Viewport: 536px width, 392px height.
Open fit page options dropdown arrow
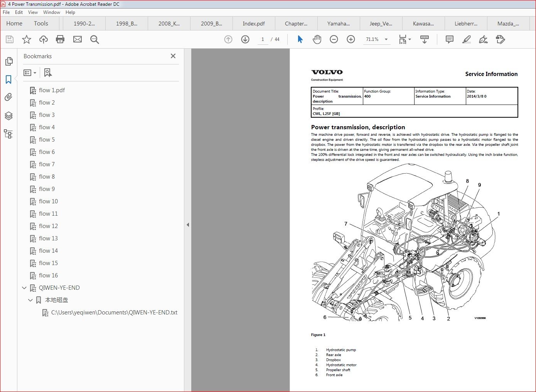[x=410, y=39]
